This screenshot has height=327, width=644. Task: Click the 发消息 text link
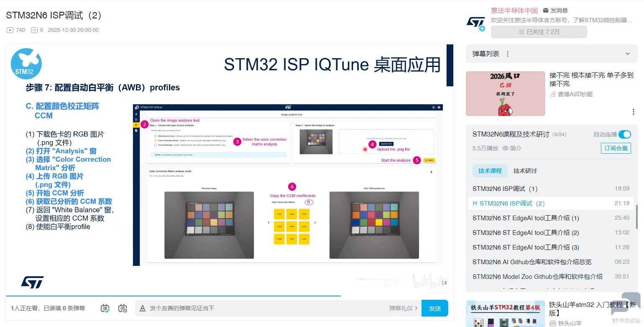559,10
